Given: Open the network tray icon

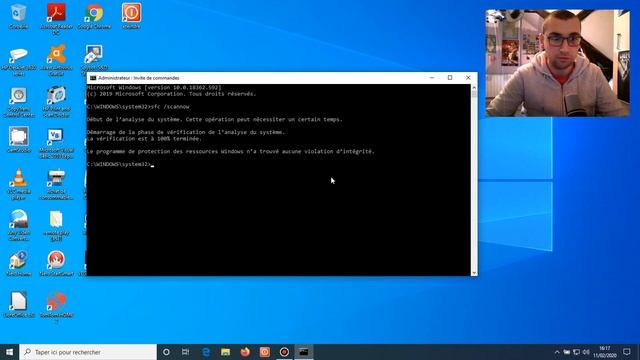Looking at the screenshot, I should (576, 352).
